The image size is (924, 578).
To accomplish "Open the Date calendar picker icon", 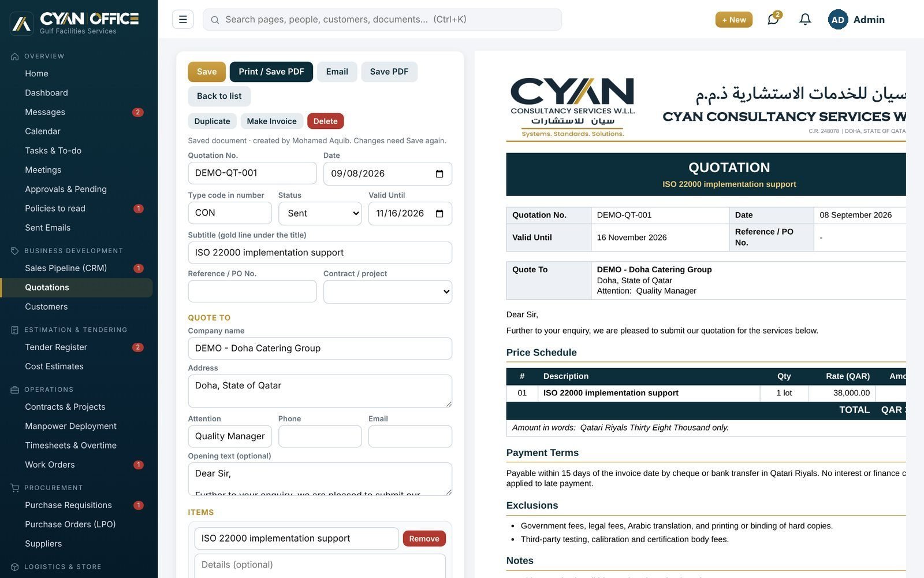I will point(439,173).
